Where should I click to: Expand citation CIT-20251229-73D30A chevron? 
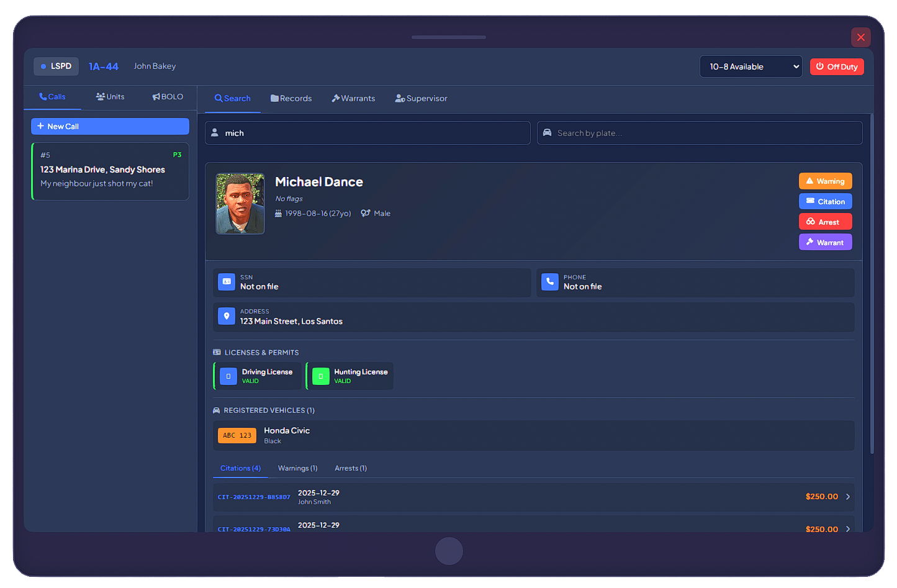point(848,529)
